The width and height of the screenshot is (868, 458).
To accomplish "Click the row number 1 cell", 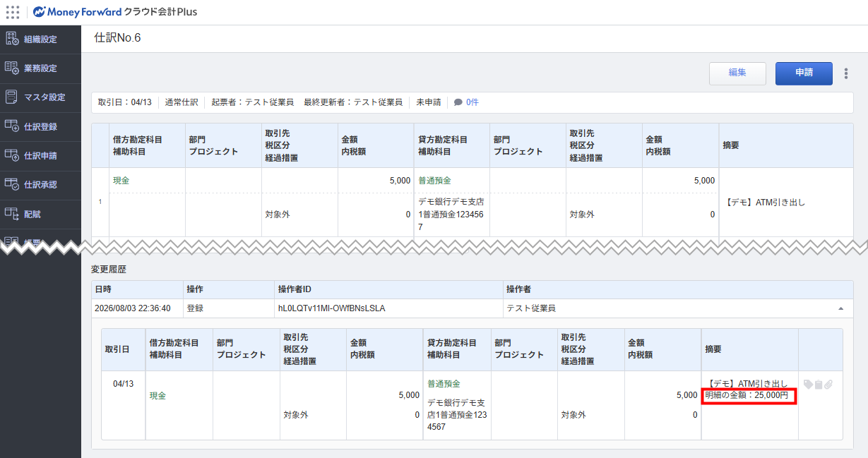I will click(100, 202).
